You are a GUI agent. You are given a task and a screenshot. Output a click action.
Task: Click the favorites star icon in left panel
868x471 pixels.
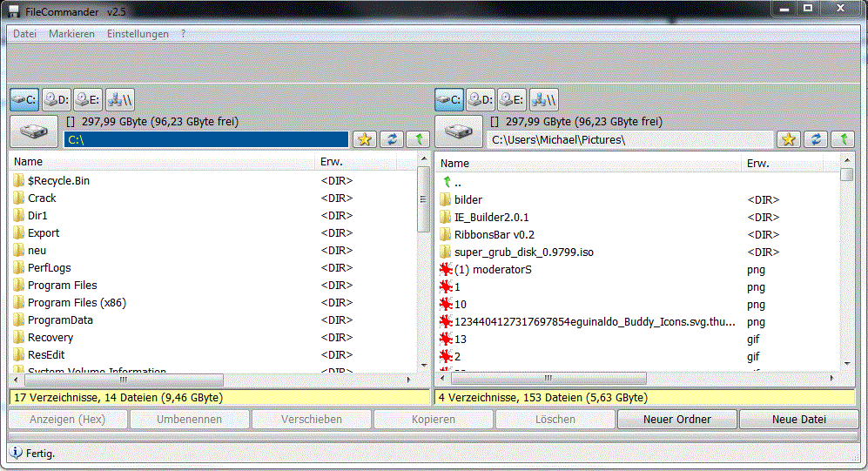tap(364, 139)
